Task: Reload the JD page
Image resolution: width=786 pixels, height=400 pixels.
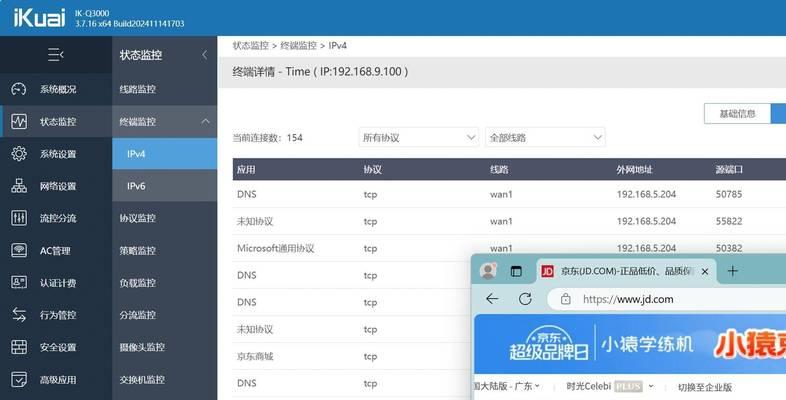Action: [x=525, y=299]
